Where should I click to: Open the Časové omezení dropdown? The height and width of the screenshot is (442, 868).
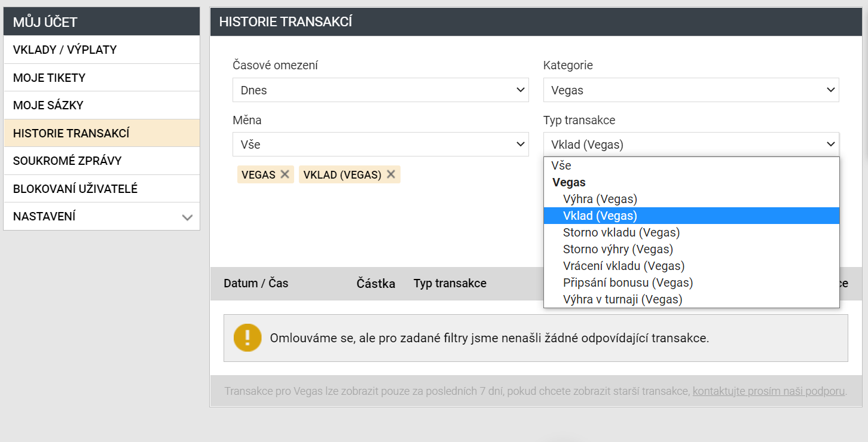point(380,90)
